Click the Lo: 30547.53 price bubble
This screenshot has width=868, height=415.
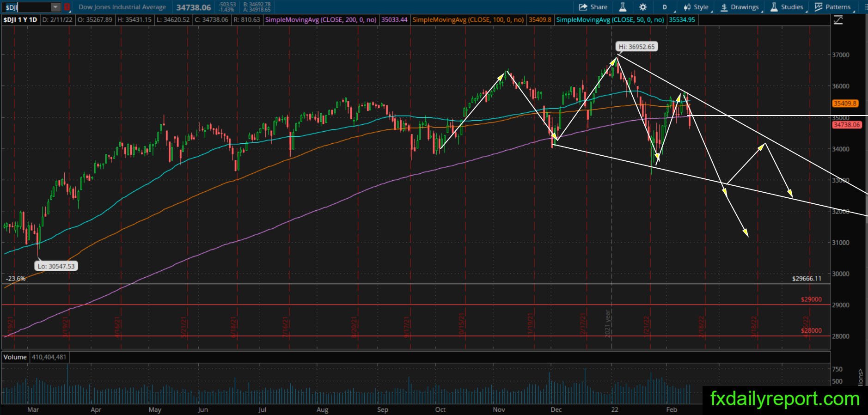point(56,266)
